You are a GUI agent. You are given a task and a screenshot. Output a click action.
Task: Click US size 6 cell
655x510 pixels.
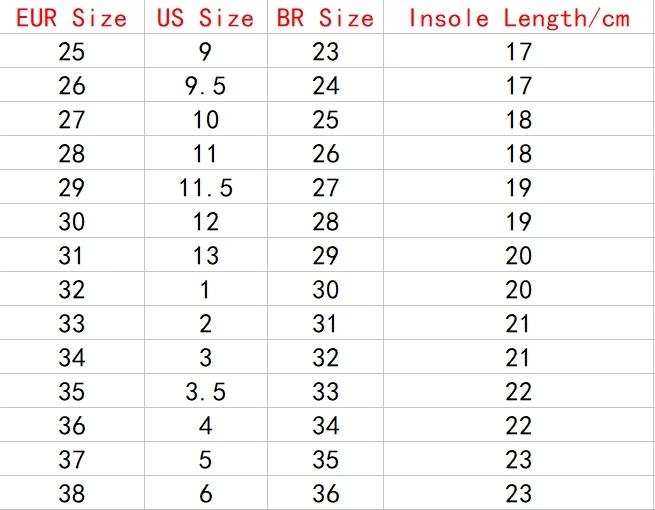(206, 493)
